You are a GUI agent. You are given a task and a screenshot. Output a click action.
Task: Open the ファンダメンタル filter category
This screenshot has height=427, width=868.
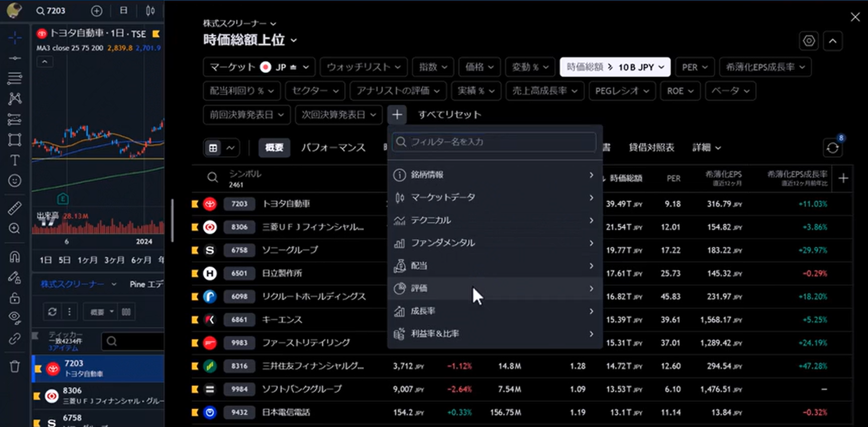click(494, 243)
